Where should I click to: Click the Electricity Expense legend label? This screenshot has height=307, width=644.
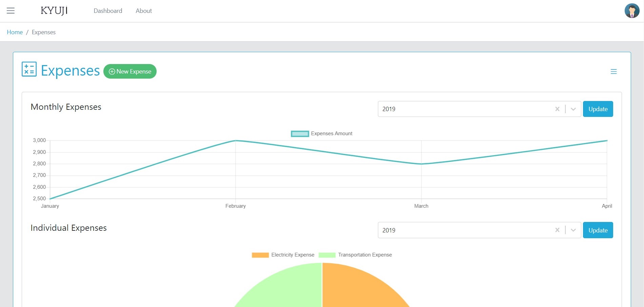(293, 255)
